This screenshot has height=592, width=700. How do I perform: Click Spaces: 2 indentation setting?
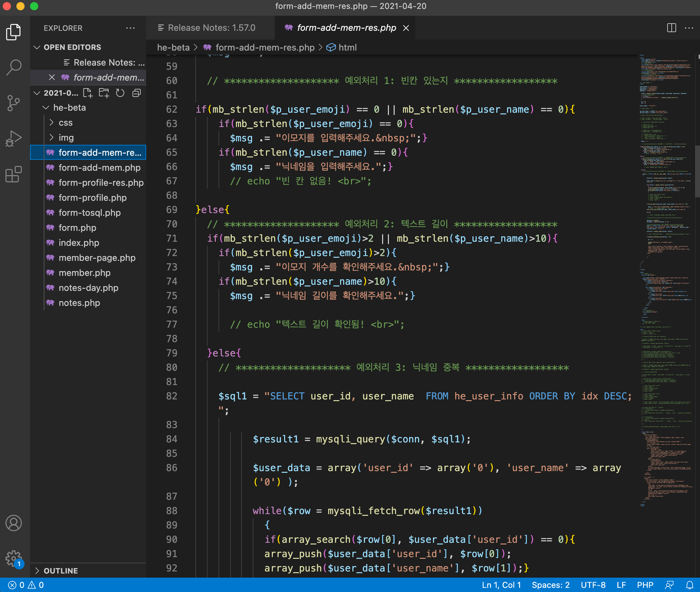click(551, 585)
